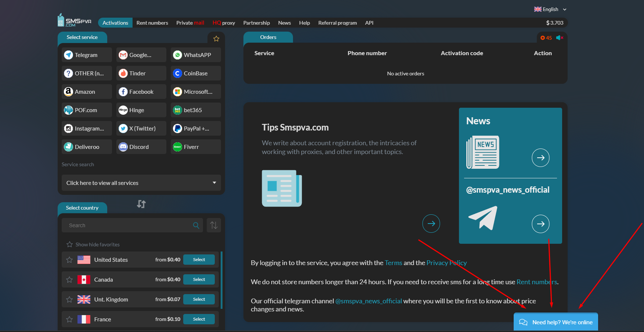Select the Deliveroo service
This screenshot has height=332, width=644.
87,147
